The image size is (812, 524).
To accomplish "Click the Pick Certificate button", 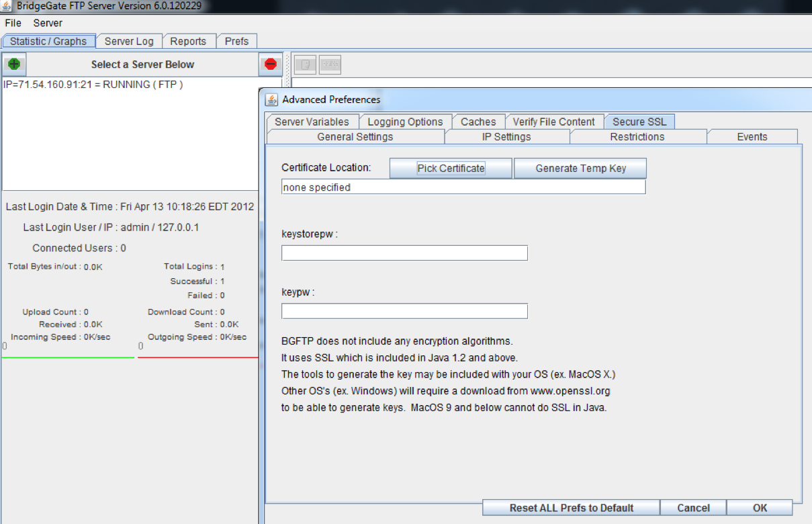I will pos(451,168).
